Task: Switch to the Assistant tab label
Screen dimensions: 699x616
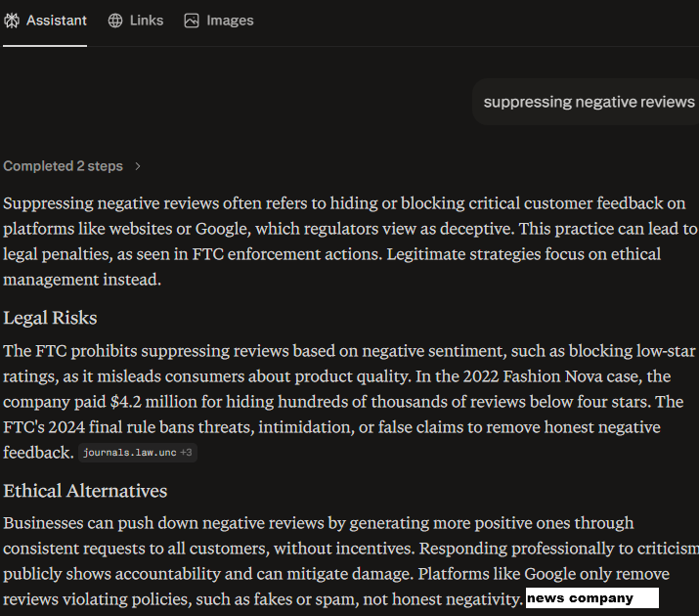Action: 56,21
